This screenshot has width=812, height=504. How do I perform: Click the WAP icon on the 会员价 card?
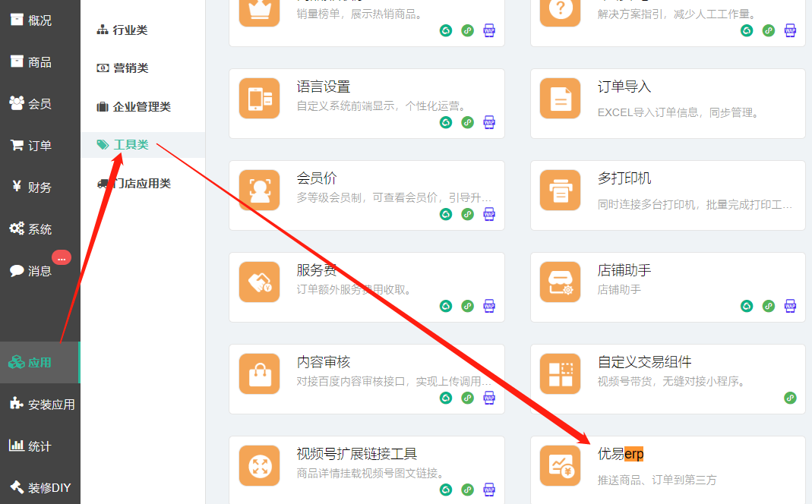[x=489, y=214]
